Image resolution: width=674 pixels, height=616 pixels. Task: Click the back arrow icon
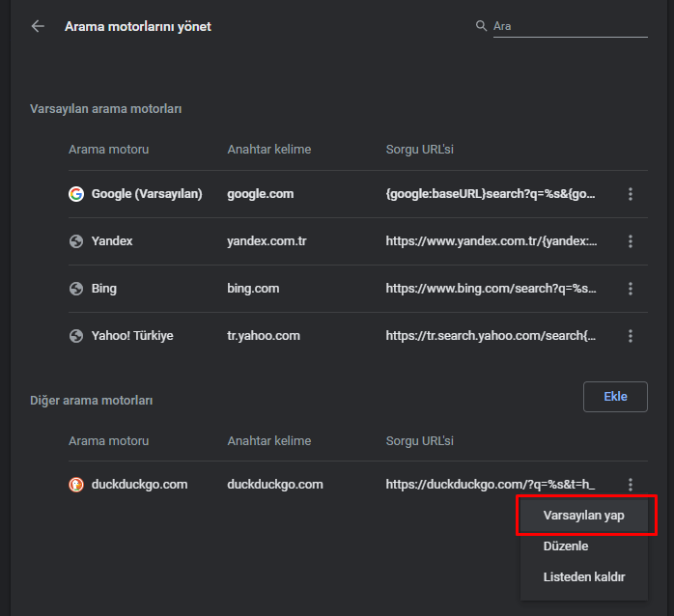coord(38,26)
